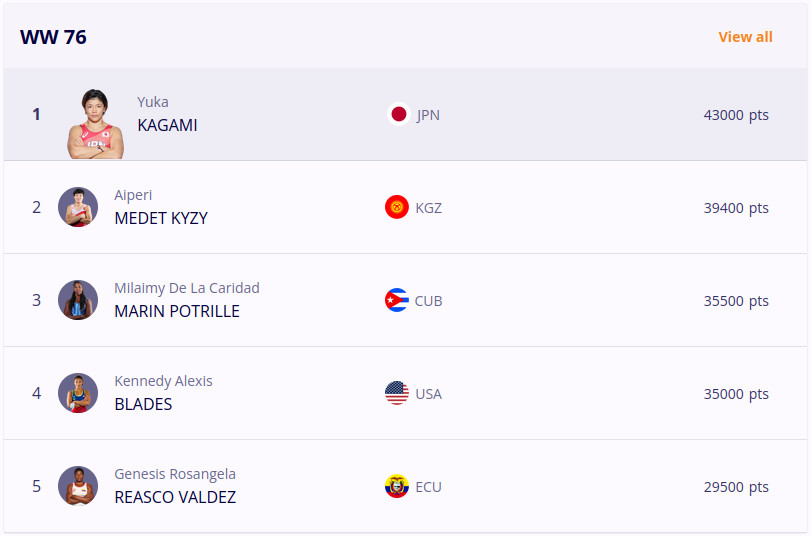This screenshot has height=536, width=811.
Task: Open Genesis Reasco Valdez's avatar
Action: click(78, 486)
